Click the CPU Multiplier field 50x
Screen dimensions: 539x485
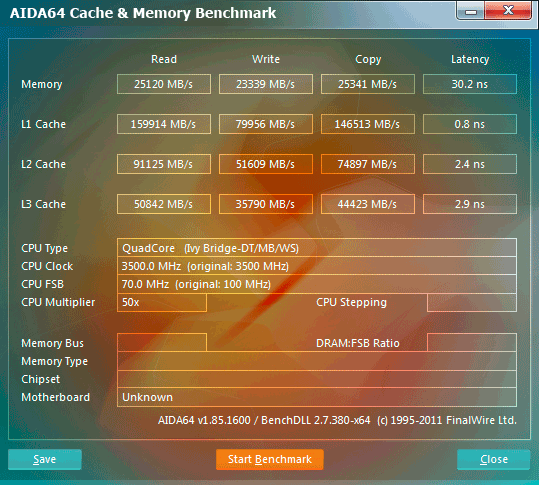tap(162, 302)
